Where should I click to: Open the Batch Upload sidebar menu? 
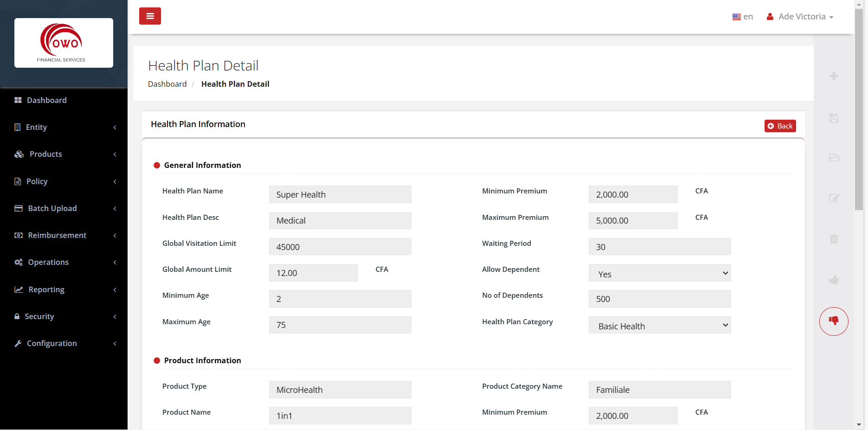(64, 208)
